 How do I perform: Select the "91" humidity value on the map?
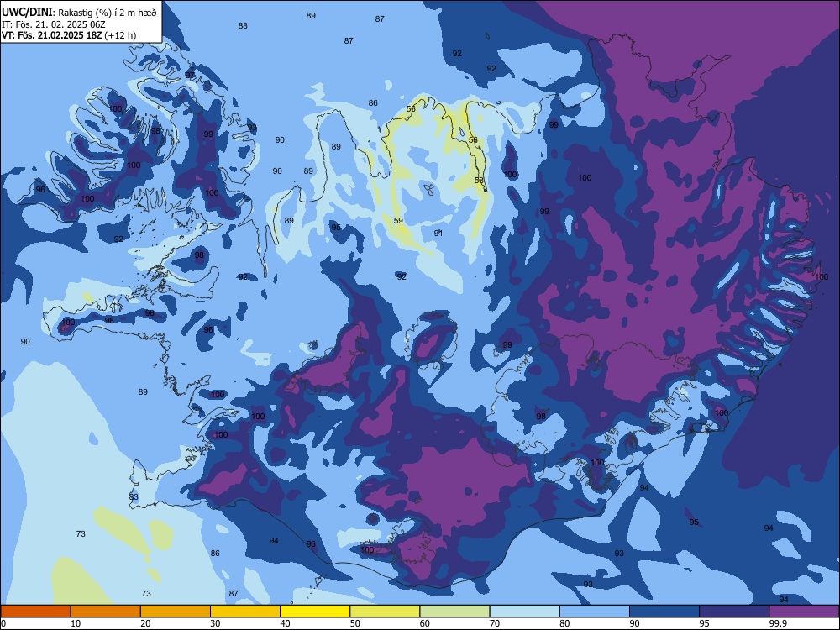pyautogui.click(x=438, y=233)
